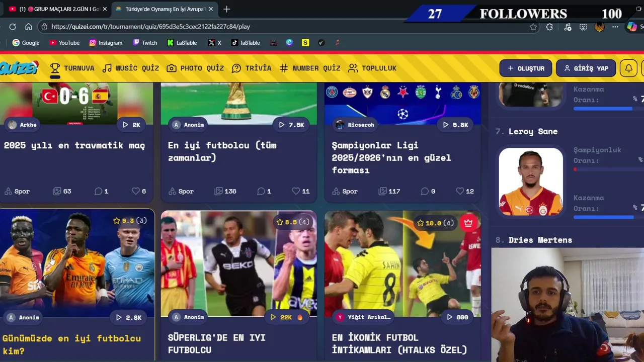Open the Twitch bookmark
The width and height of the screenshot is (644, 362).
tap(145, 43)
